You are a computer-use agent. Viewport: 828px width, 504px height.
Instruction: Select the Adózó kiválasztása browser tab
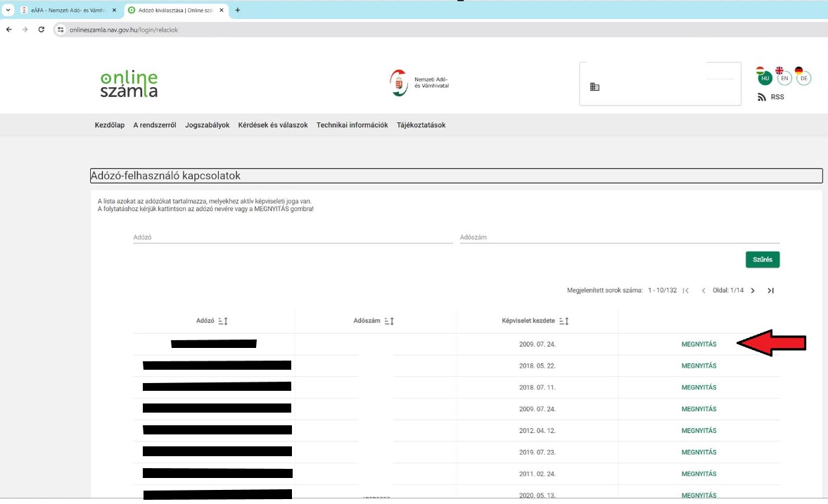[177, 10]
